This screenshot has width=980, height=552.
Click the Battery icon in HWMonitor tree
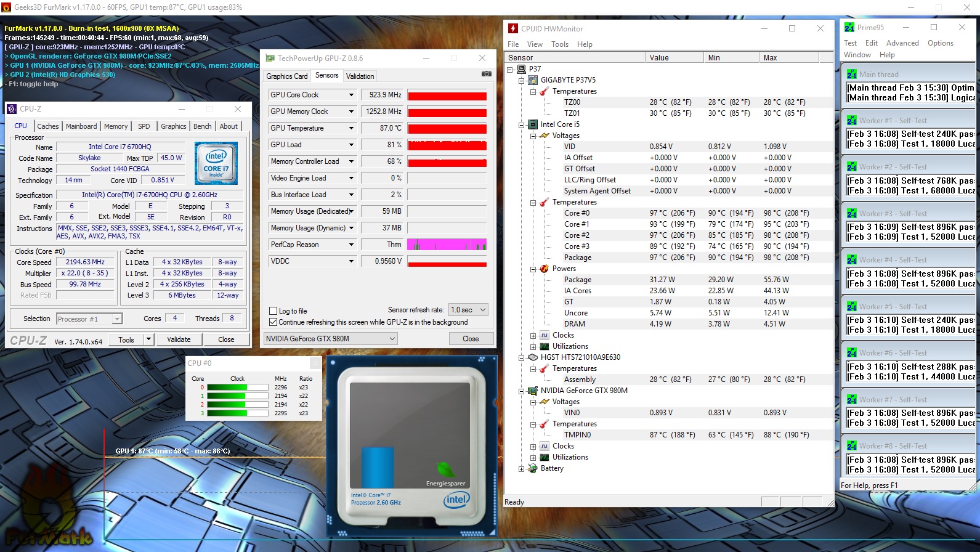point(533,468)
